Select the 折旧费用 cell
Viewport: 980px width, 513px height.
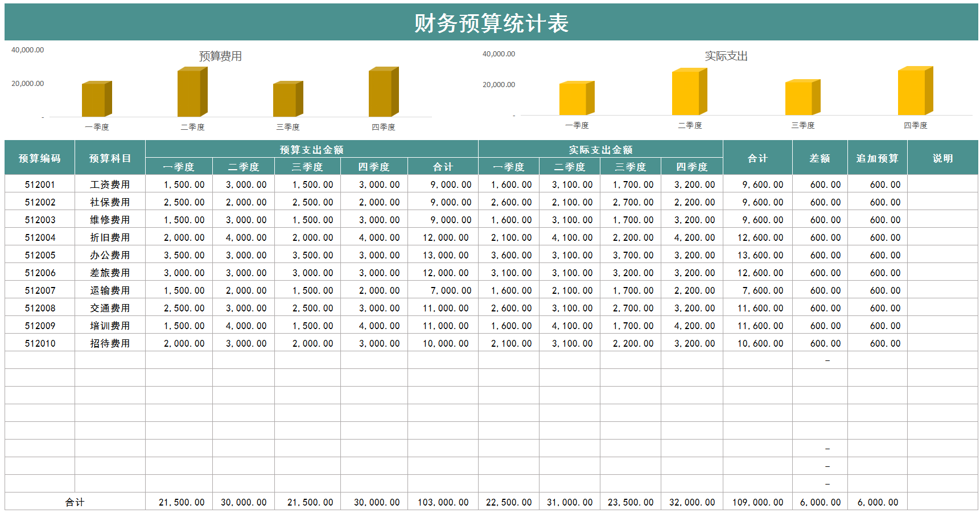pos(110,237)
